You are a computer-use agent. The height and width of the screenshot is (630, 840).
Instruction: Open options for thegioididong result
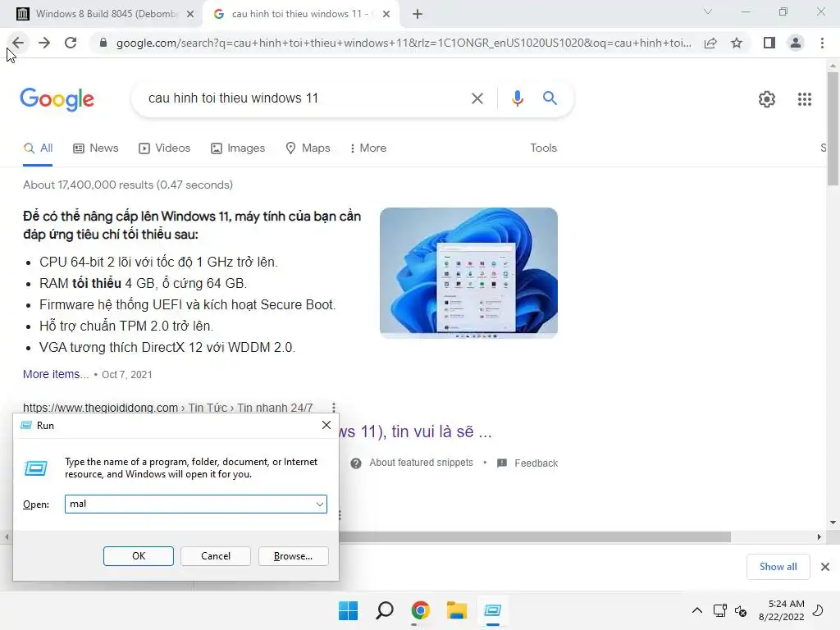coord(333,408)
